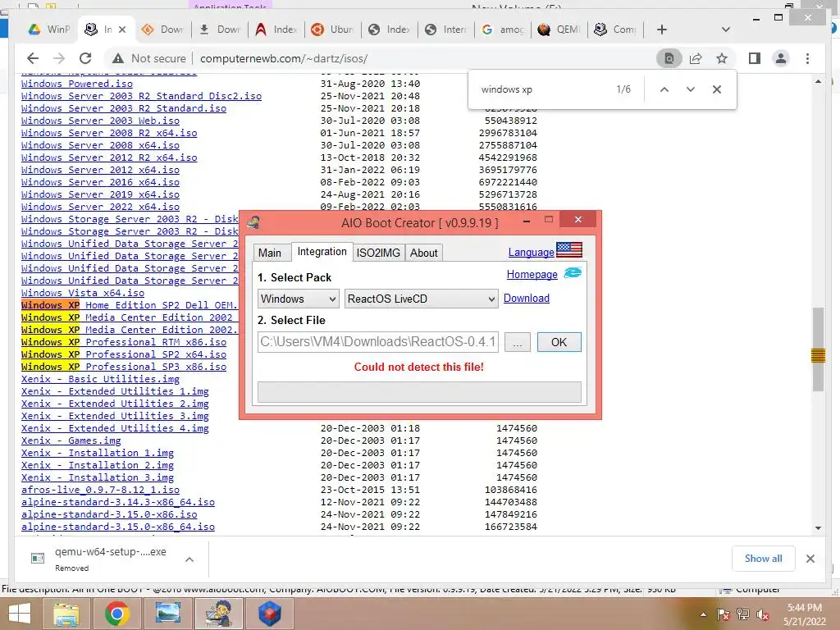Open the ISO2IMG tab
Screen dimensions: 840x630
coord(378,253)
